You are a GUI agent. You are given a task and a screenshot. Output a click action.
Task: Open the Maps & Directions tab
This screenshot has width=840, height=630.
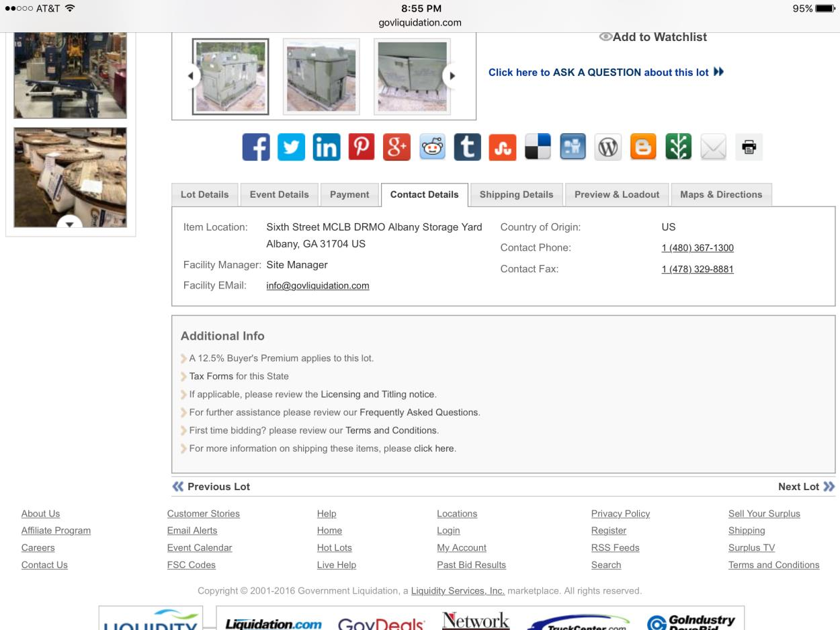click(721, 194)
